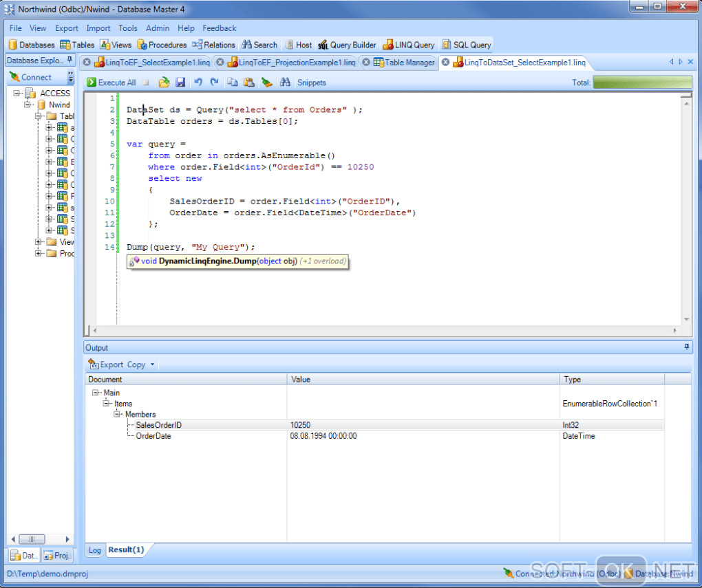Expand the Views folder in tree
This screenshot has height=588, width=702.
click(x=39, y=242)
